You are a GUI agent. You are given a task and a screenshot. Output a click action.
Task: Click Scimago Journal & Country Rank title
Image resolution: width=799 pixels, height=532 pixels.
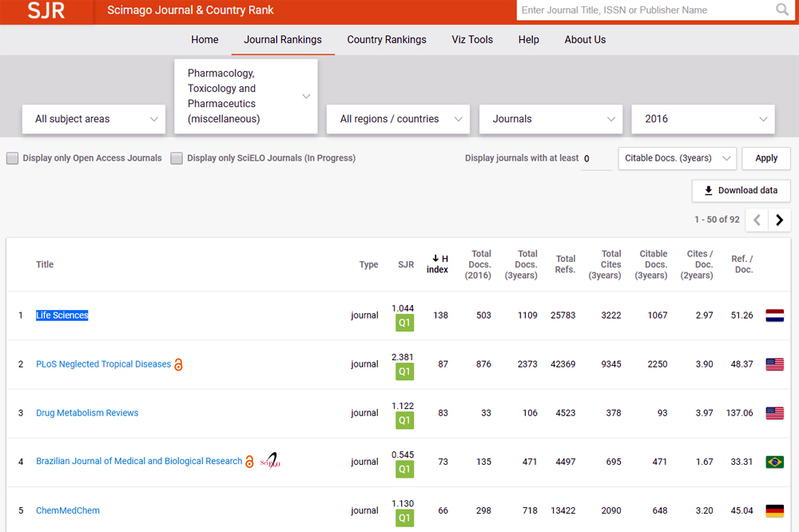190,10
